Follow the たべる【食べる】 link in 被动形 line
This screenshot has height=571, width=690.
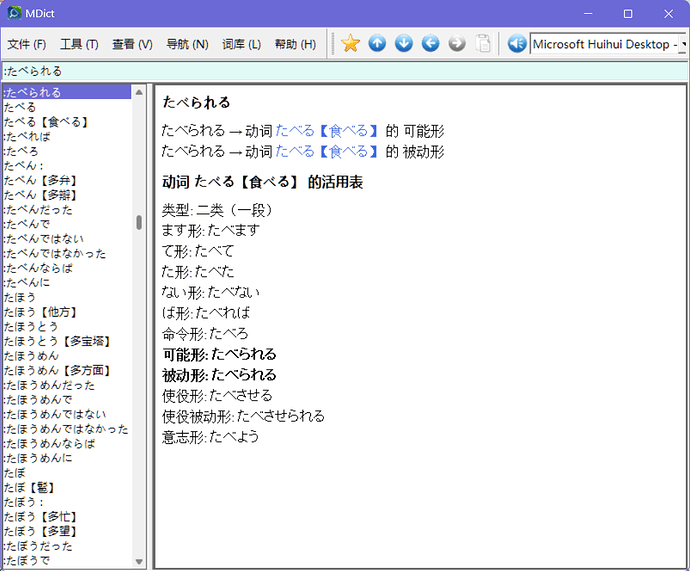(x=326, y=151)
